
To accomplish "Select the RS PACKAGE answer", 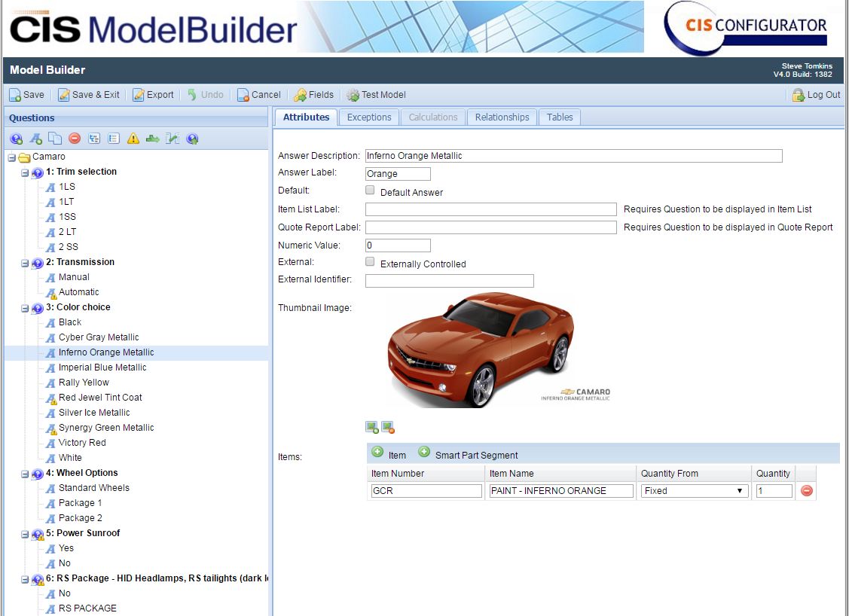I will pos(87,608).
